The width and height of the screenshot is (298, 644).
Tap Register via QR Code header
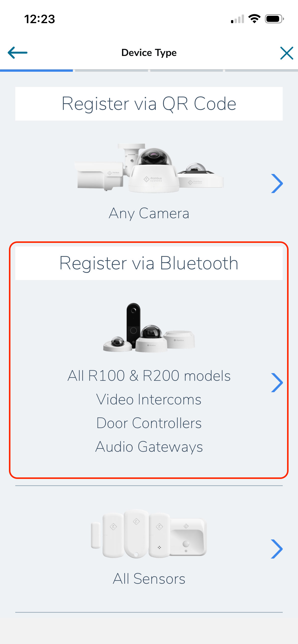click(x=149, y=104)
